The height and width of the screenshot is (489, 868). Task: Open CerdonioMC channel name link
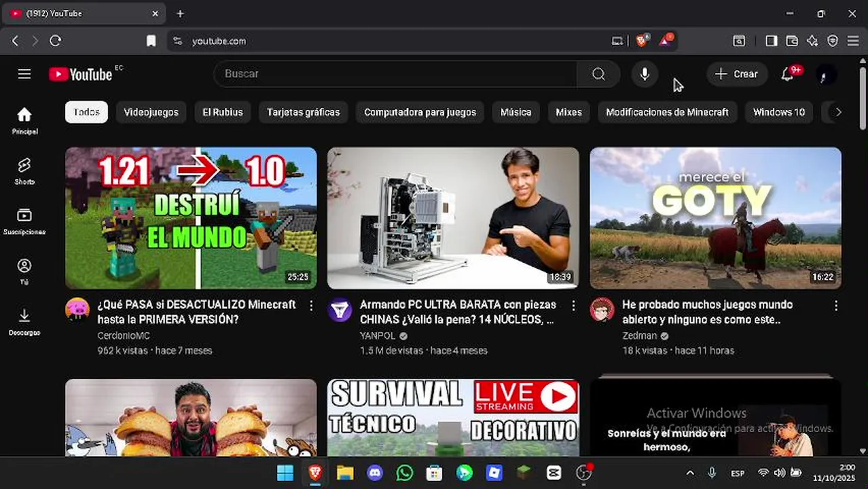point(124,336)
